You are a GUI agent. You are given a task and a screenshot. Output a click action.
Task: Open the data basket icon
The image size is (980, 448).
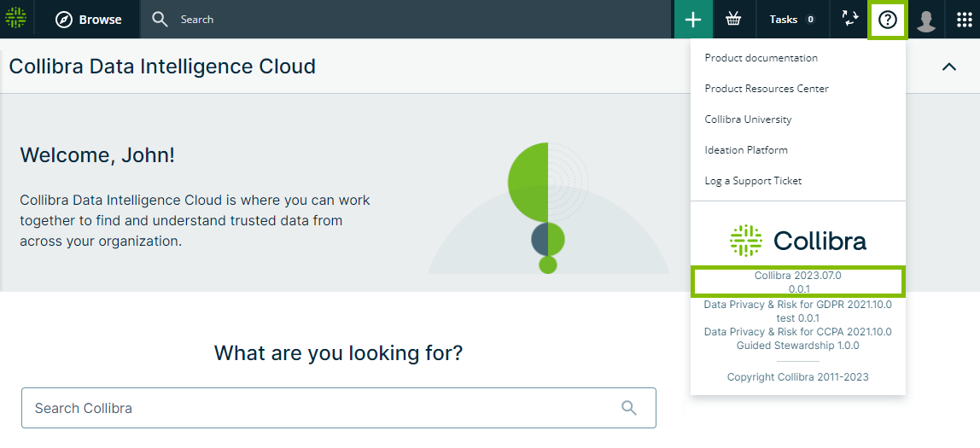733,20
